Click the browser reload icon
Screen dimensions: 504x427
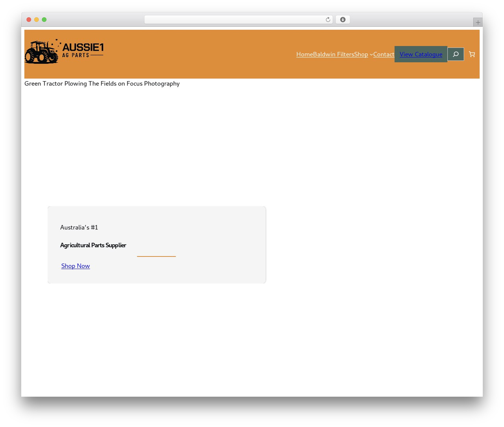[x=328, y=20]
